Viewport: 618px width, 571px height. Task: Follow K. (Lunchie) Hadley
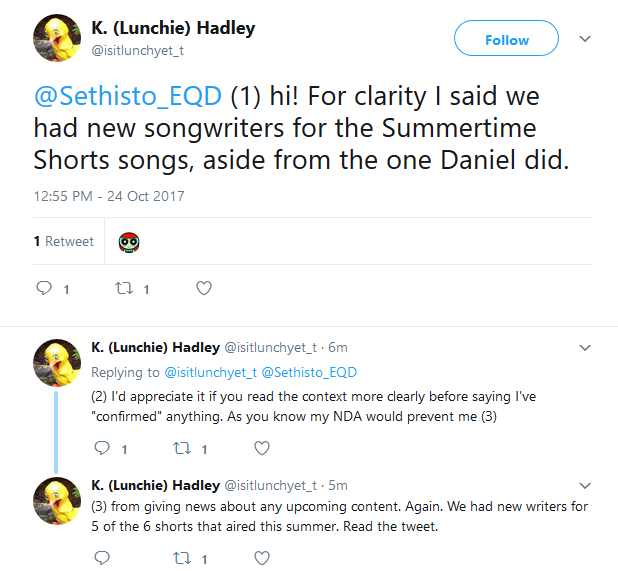coord(506,40)
